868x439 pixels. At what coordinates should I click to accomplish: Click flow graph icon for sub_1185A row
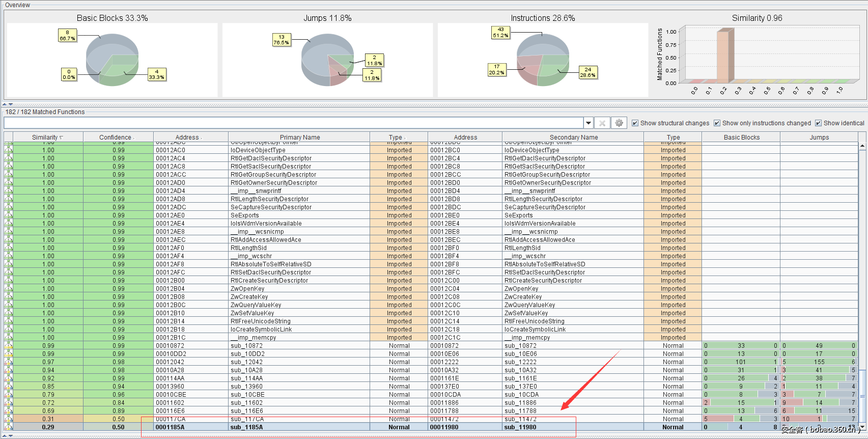click(x=9, y=427)
